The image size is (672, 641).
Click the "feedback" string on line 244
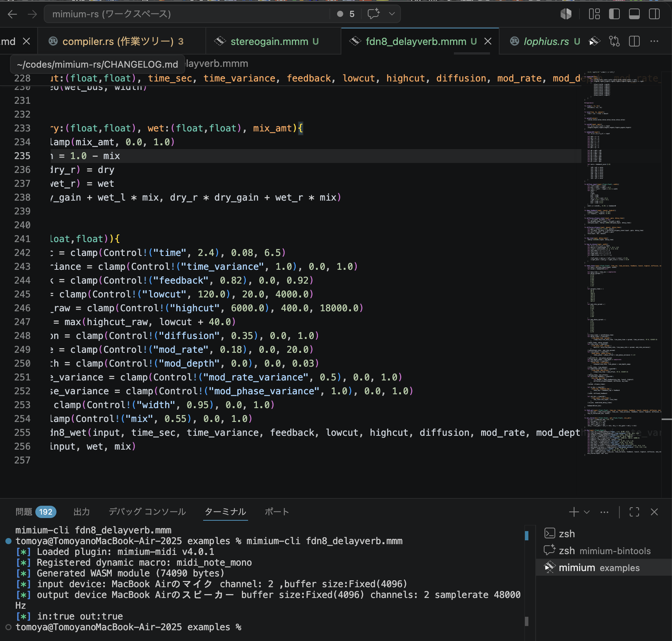click(x=181, y=281)
